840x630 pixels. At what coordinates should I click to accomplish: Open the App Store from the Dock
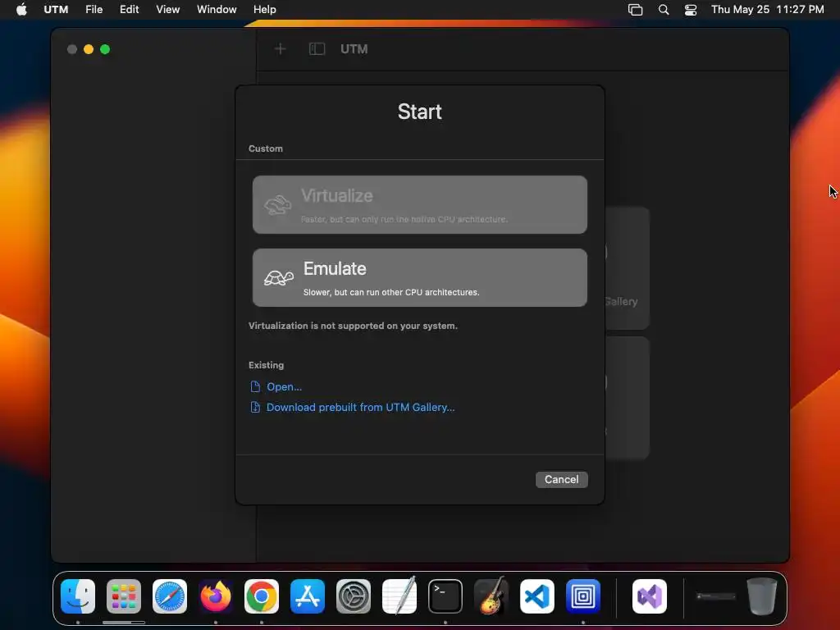(x=308, y=596)
